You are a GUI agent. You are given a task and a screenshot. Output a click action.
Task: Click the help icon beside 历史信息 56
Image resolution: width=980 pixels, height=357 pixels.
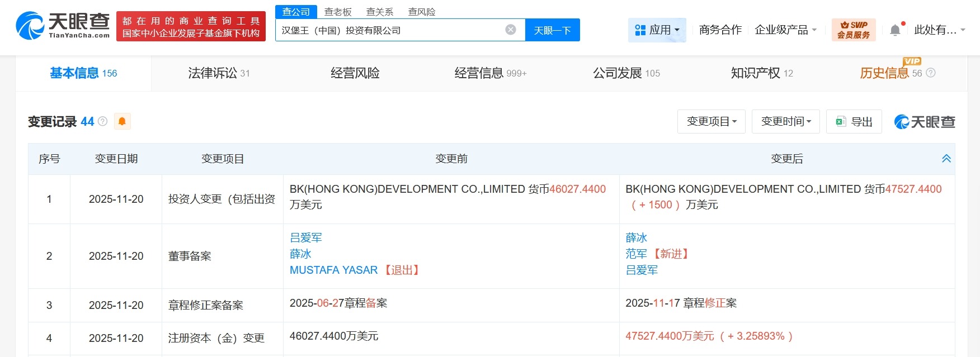click(x=931, y=73)
